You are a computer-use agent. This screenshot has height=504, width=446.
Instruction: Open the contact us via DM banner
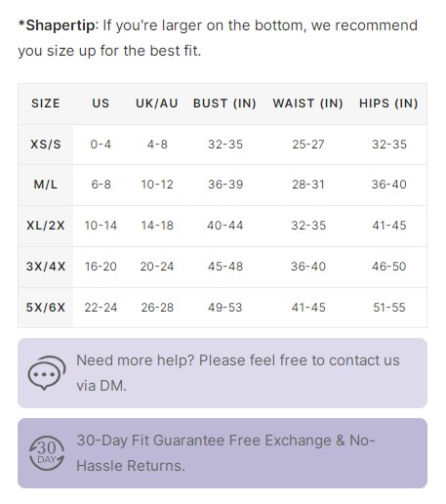223,373
